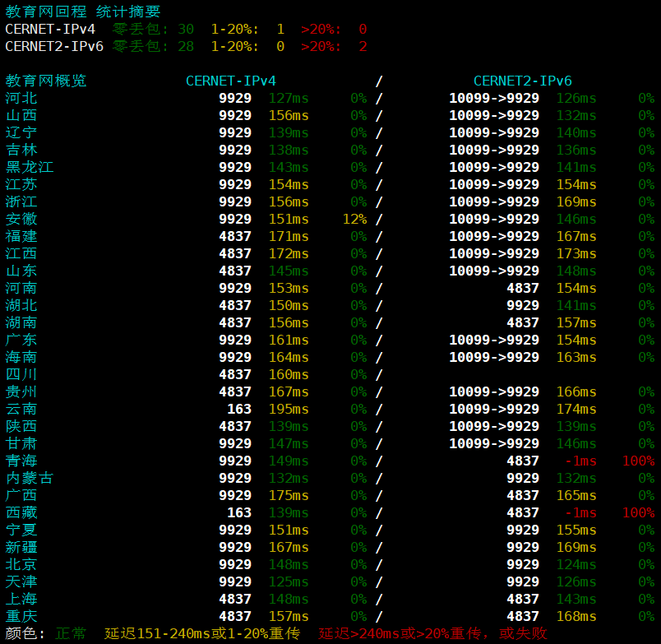Select the 宁夏 row label
The width and height of the screenshot is (661, 644).
coord(21,530)
